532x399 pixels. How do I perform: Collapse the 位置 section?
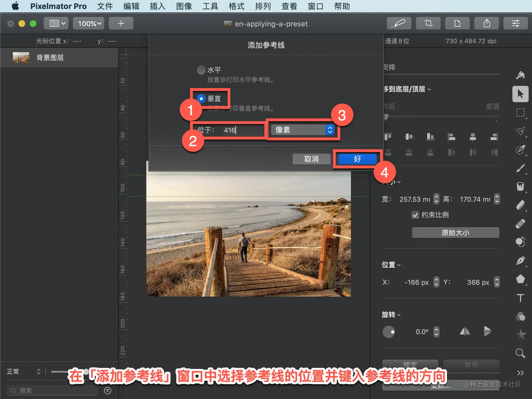click(399, 265)
